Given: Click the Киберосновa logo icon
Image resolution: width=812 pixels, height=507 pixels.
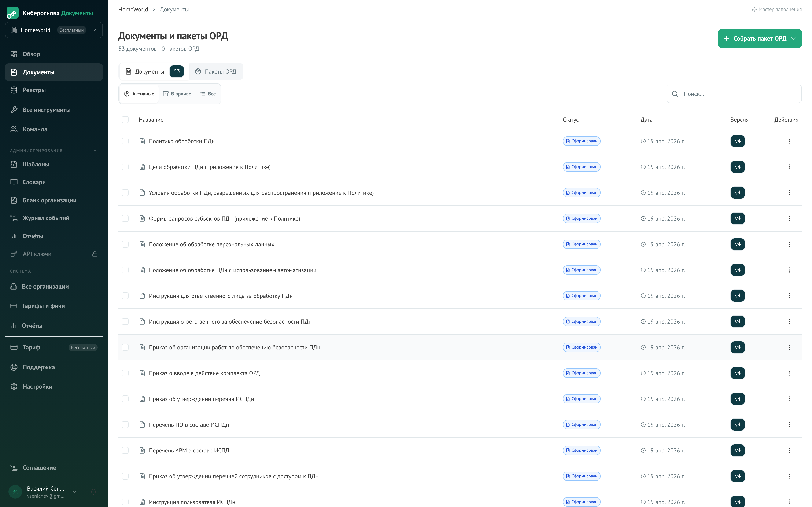Looking at the screenshot, I should (13, 13).
